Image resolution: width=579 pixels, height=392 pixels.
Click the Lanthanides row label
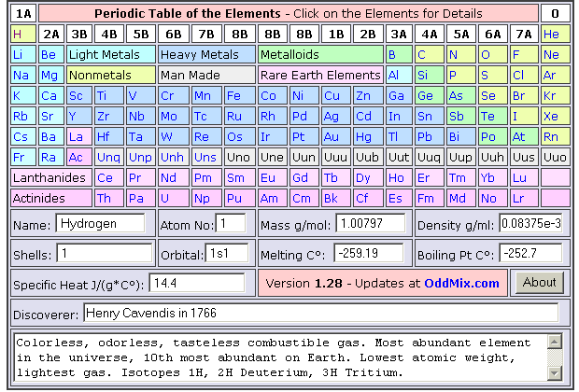[x=51, y=178]
